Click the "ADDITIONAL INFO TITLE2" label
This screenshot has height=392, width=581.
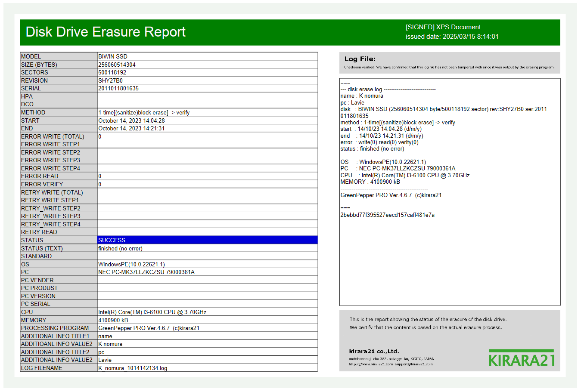[59, 352]
